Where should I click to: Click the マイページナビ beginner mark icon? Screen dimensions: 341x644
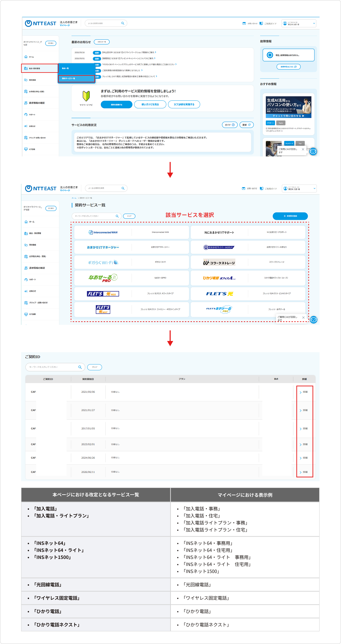coord(86,96)
